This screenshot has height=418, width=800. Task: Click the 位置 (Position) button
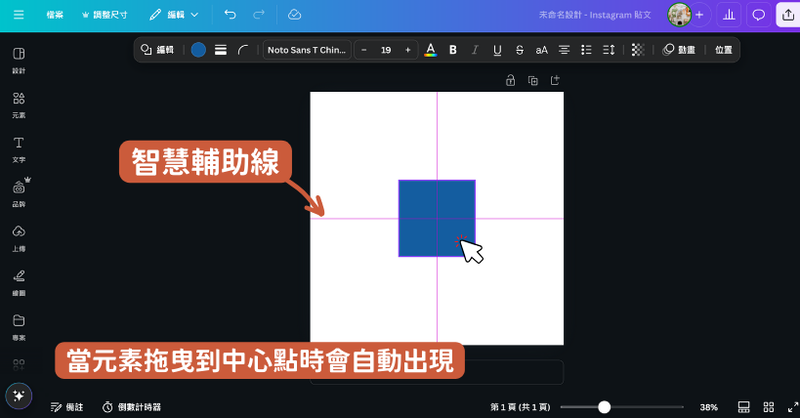(x=723, y=50)
